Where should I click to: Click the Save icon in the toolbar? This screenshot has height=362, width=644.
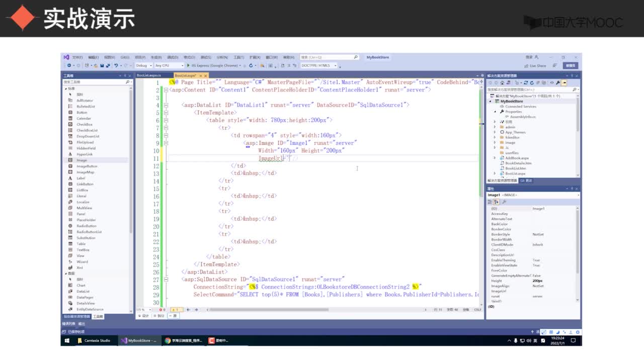tap(102, 65)
